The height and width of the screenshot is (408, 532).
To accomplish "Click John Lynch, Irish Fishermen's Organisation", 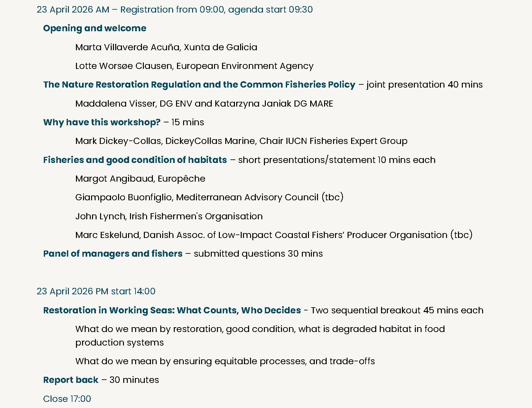I will point(169,216).
